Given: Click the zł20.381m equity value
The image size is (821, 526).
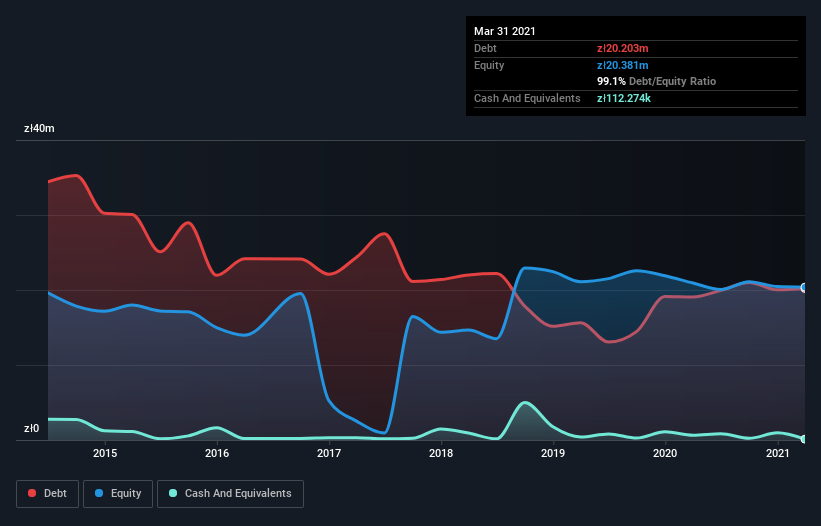Looking at the screenshot, I should tap(623, 65).
